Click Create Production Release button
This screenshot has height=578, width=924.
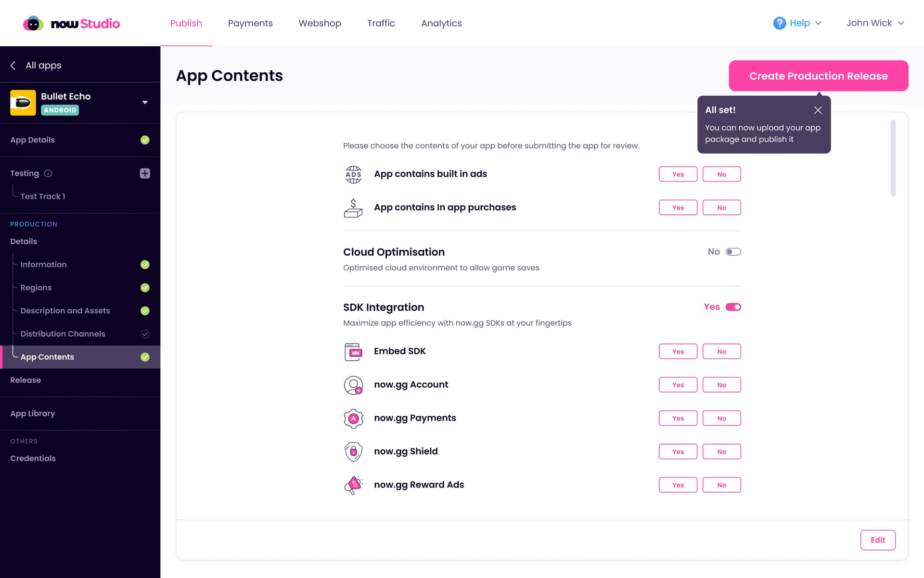click(x=818, y=76)
